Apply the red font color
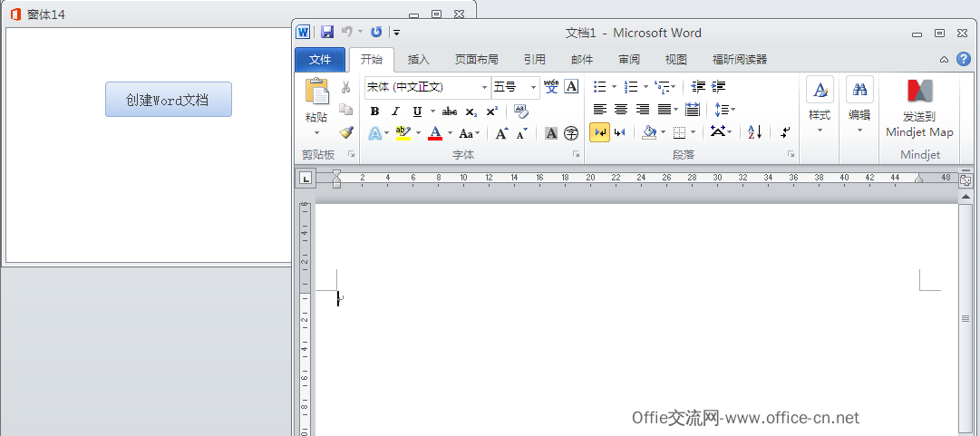This screenshot has height=436, width=980. coord(435,133)
